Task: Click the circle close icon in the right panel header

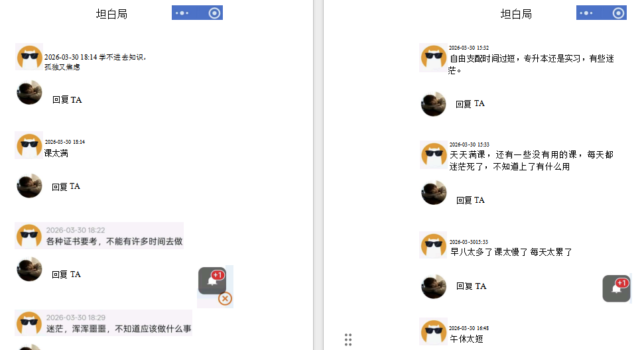Action: pyautogui.click(x=618, y=13)
